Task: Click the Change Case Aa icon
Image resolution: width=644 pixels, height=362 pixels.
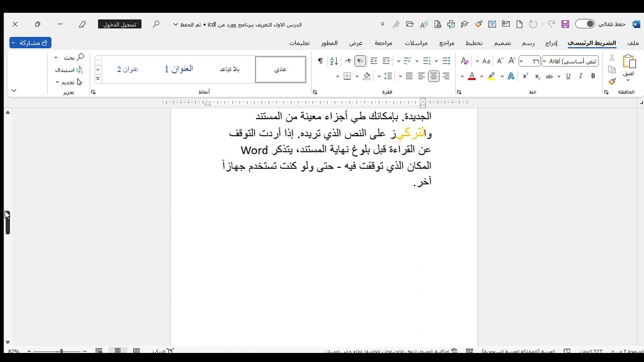Action: [x=486, y=61]
